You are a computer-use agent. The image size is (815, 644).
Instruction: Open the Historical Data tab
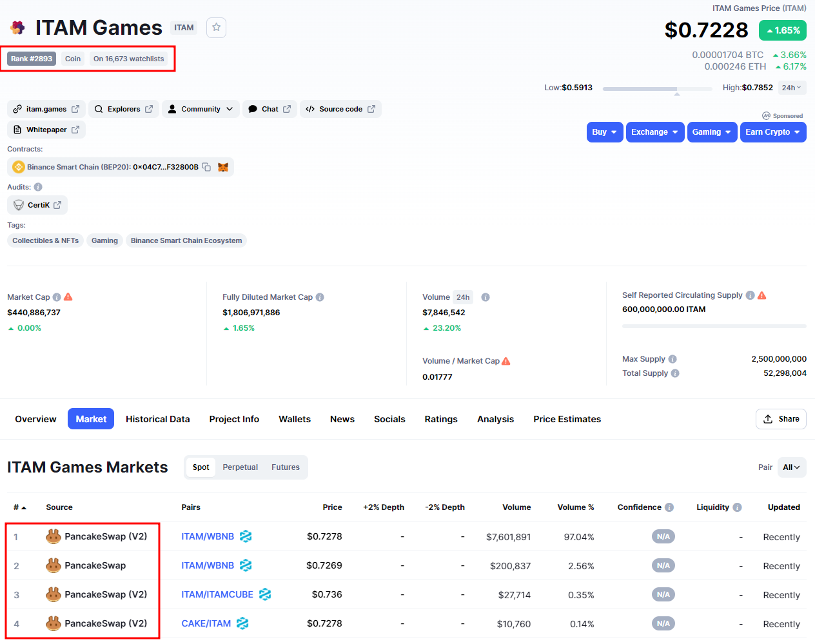[x=158, y=419]
